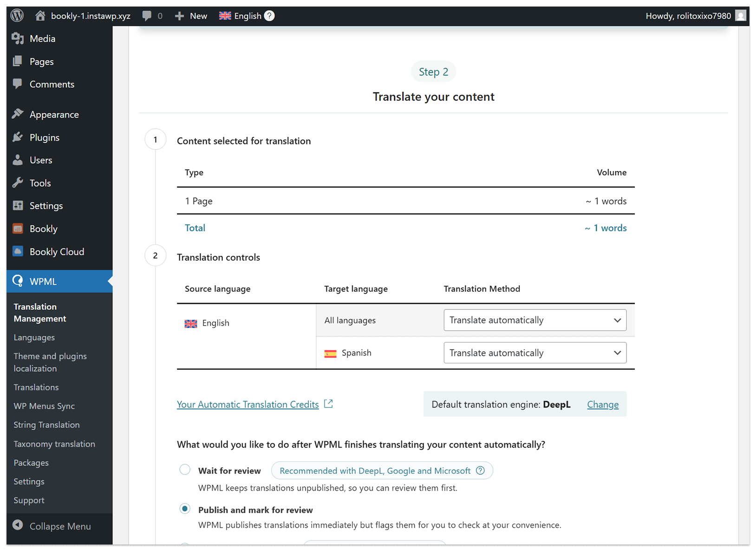Click the Tools menu label
This screenshot has height=551, width=756.
pos(40,183)
